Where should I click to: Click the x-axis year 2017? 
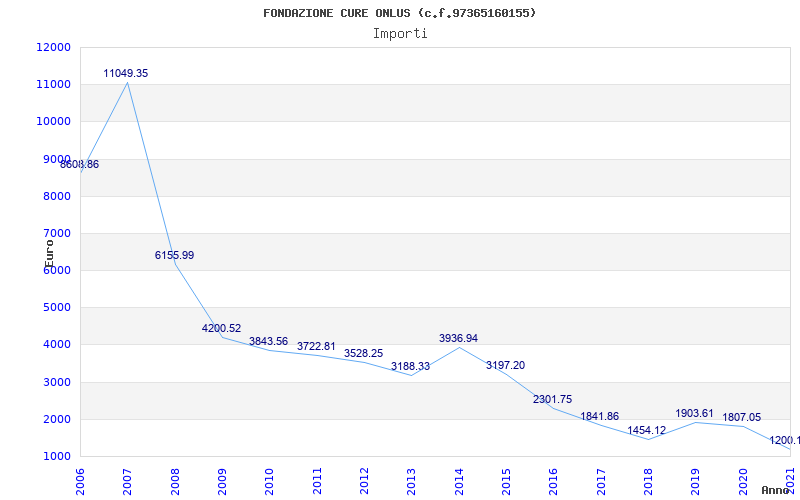coord(602,481)
